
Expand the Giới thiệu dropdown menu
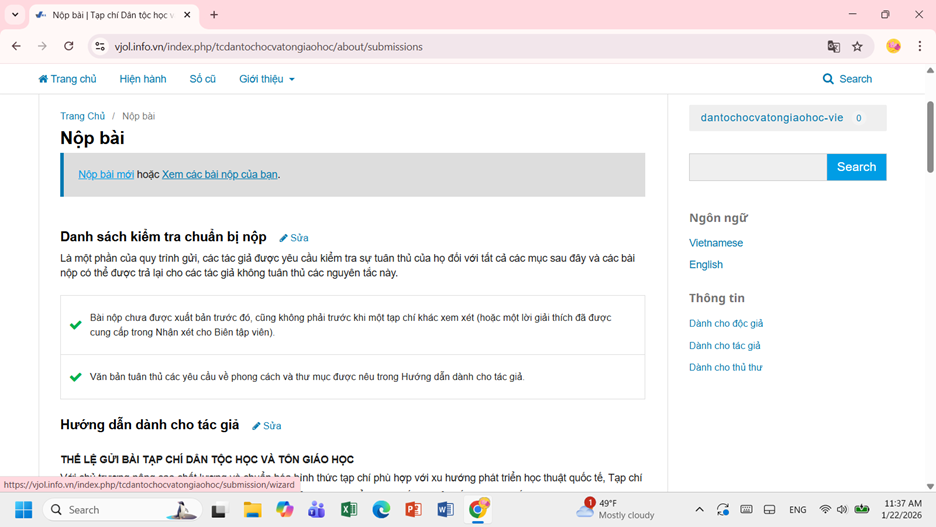tap(266, 79)
